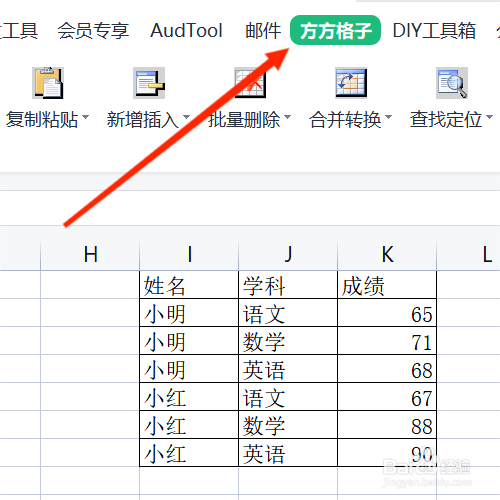
Task: Click 英语 in the 68 score row
Action: point(288,369)
